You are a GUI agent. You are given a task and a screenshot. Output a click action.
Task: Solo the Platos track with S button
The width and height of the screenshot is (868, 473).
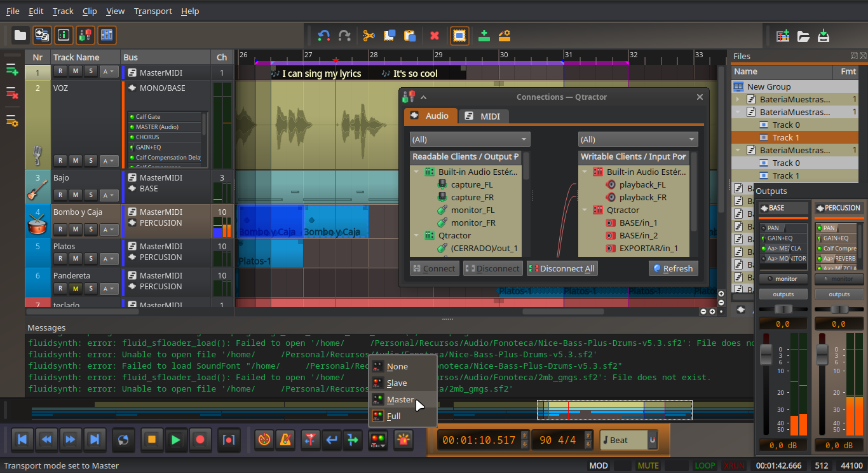click(91, 259)
